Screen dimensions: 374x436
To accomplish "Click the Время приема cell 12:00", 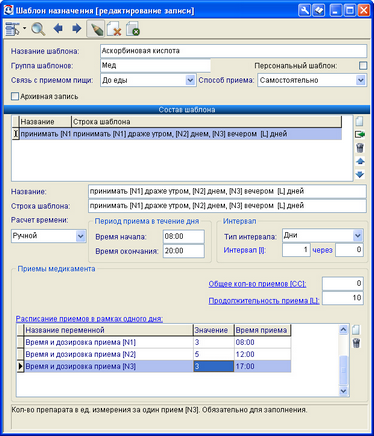I will [x=262, y=354].
